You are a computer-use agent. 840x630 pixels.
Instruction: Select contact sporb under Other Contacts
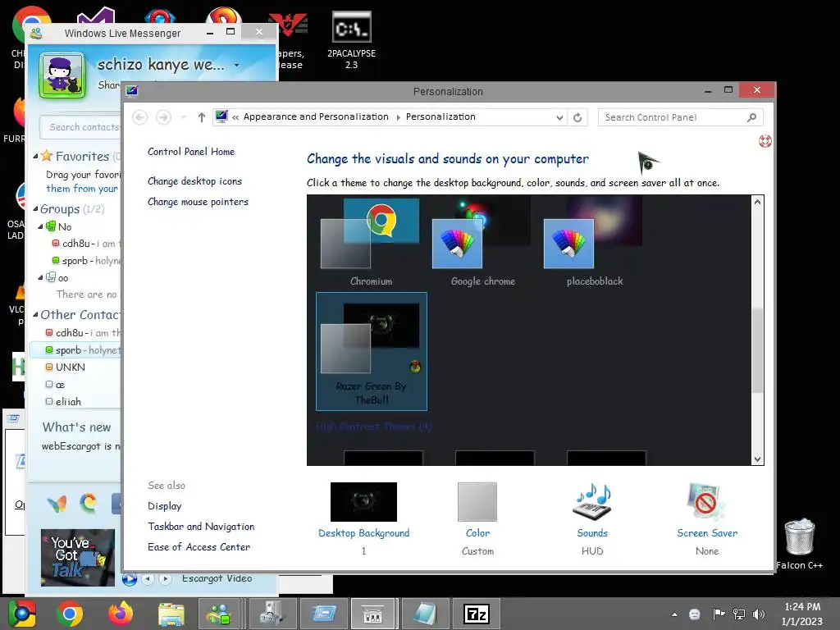(x=75, y=349)
